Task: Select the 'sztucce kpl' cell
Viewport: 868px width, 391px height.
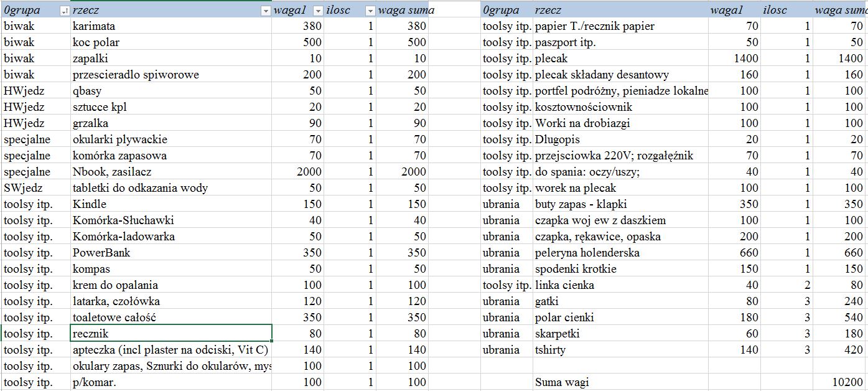Action: coord(171,107)
